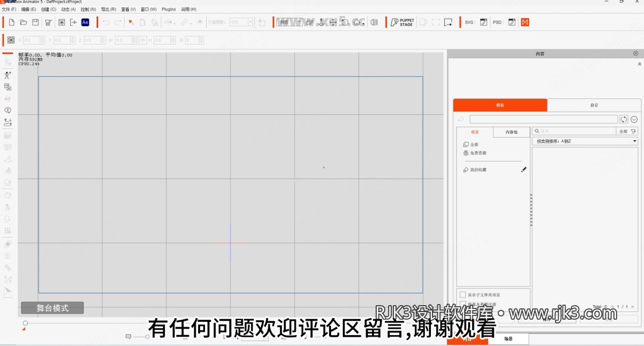
Task: Open the SVG editor icon
Action: [484, 23]
